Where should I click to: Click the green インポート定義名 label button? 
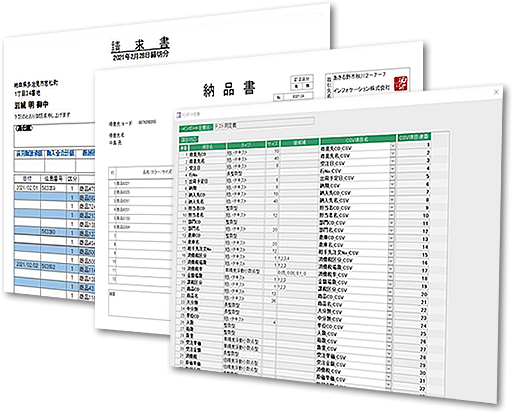[196, 128]
